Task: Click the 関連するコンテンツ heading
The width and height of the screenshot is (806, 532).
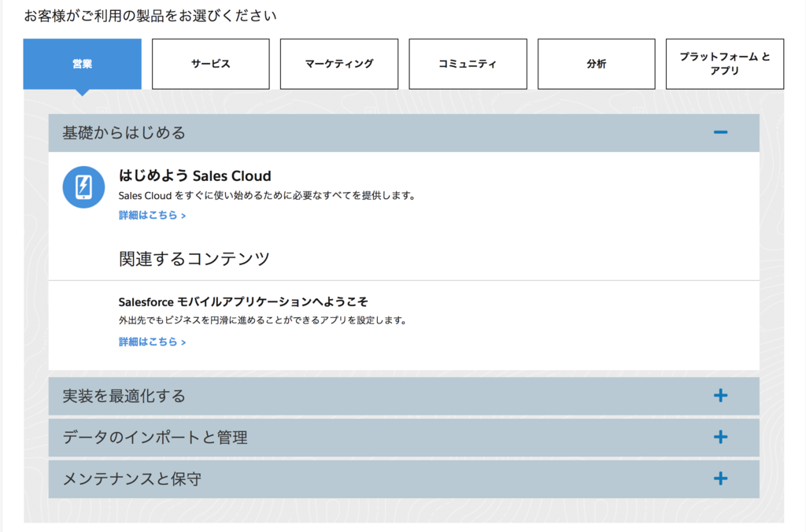Action: coord(194,259)
